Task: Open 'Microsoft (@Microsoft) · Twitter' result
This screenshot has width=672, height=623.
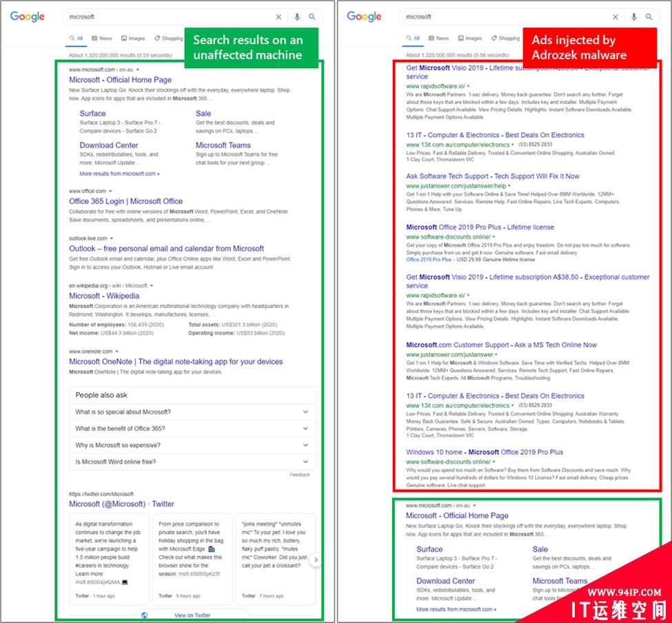Action: point(122,504)
